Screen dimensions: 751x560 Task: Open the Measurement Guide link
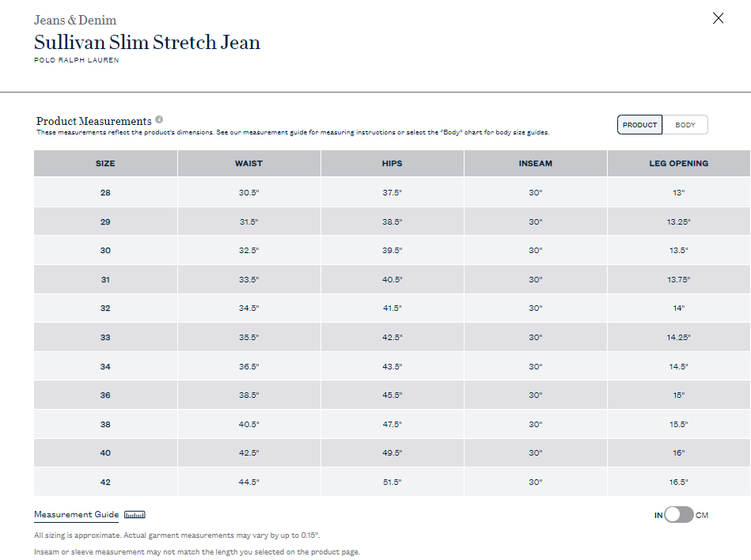pos(76,515)
